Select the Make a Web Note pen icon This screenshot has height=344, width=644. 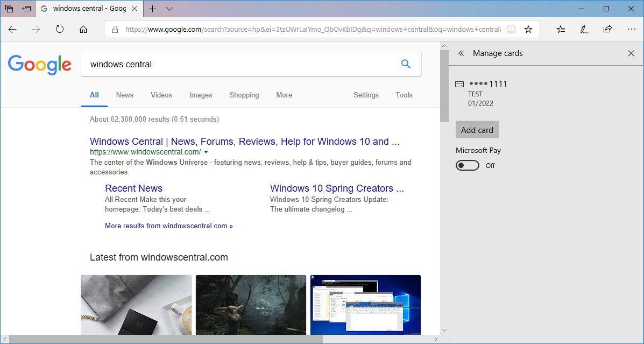tap(584, 30)
